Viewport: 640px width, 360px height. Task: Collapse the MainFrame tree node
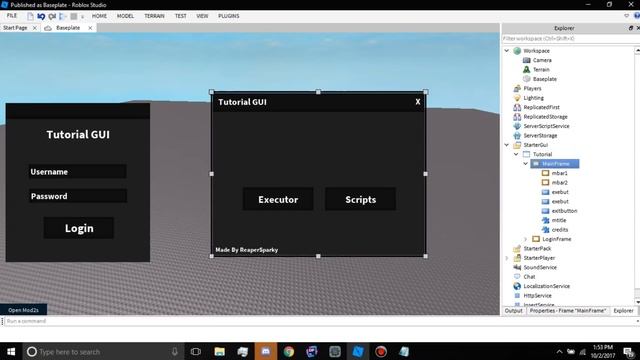(526, 164)
